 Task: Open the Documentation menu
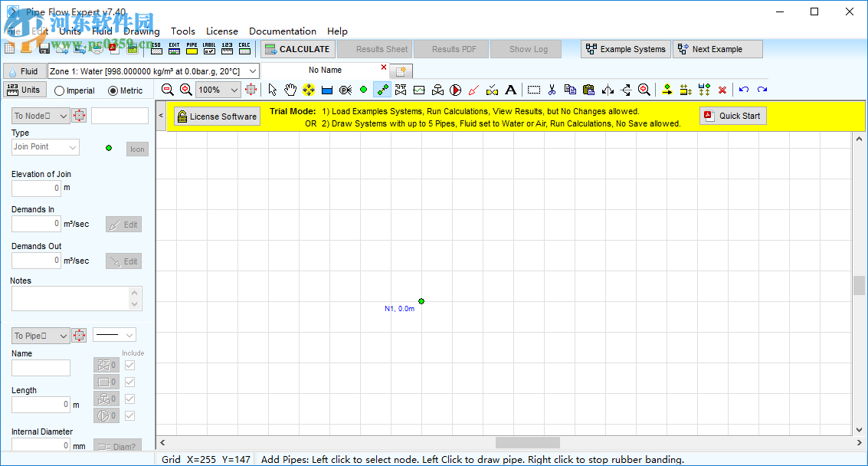coord(283,31)
